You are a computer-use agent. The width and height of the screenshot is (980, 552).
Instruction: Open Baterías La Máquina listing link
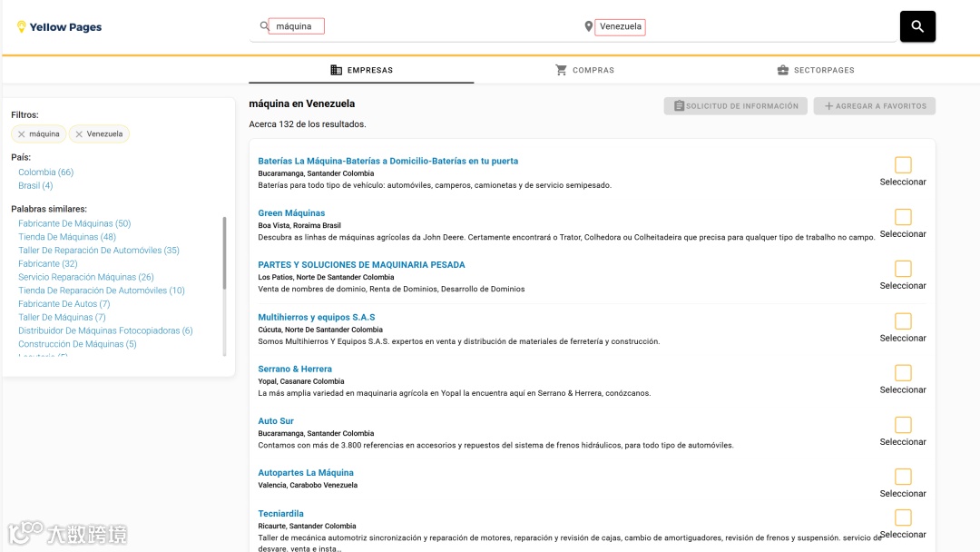coord(388,162)
